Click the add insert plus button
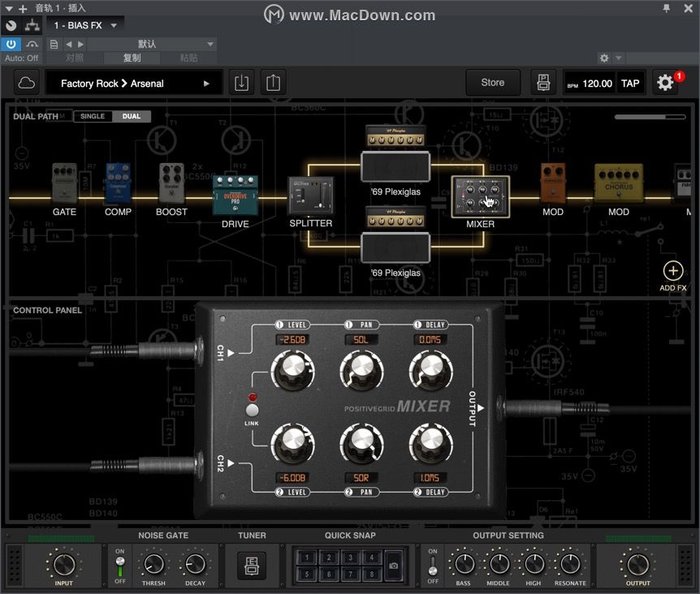Viewport: 700px width, 594px height. point(24,8)
